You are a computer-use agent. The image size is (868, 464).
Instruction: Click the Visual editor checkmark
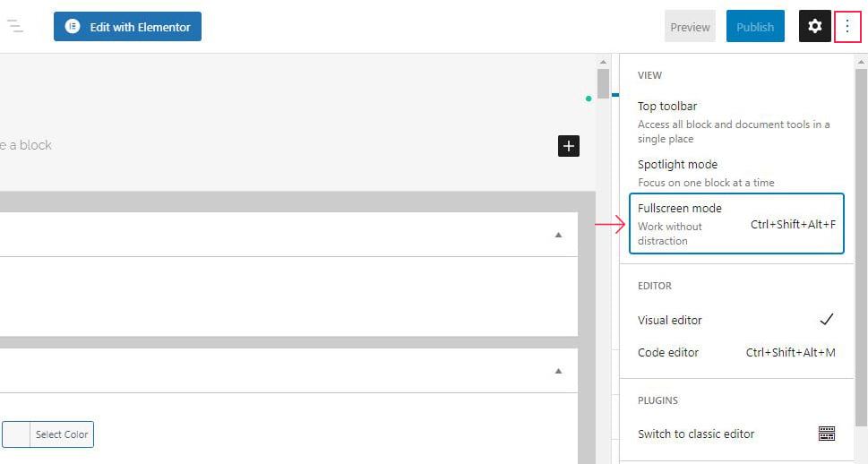point(826,320)
